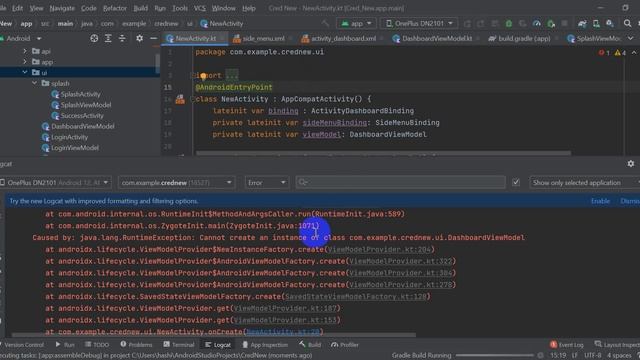Click Sync Project with Gradle Files icon
640x360 pixels.
582,24
